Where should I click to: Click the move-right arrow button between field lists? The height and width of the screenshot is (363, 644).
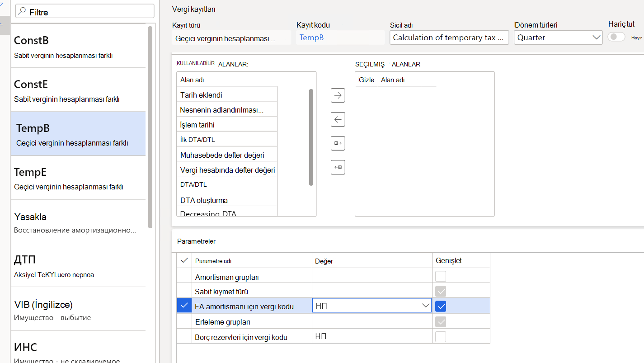(x=338, y=95)
